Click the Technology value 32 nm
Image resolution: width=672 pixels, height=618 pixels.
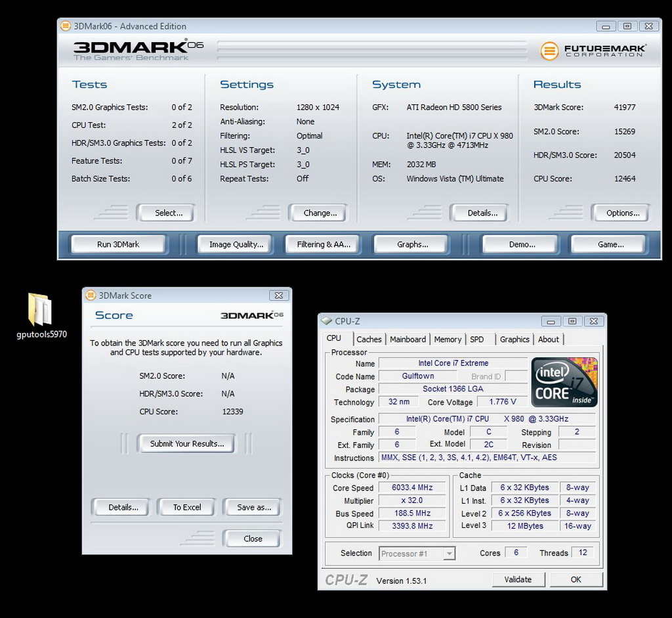[x=398, y=402]
